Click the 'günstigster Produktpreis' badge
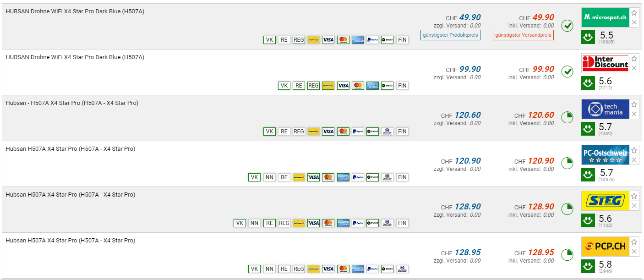 pos(450,35)
